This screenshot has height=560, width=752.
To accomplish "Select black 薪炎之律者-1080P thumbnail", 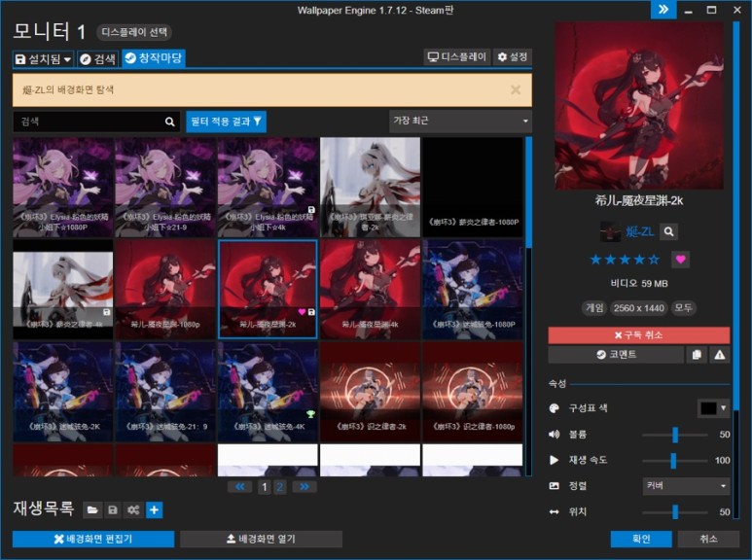I will click(473, 187).
